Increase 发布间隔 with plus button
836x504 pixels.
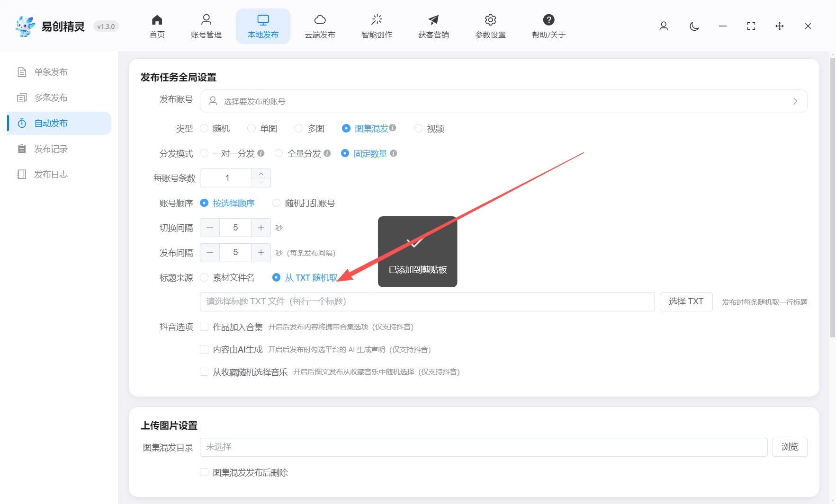coord(261,252)
